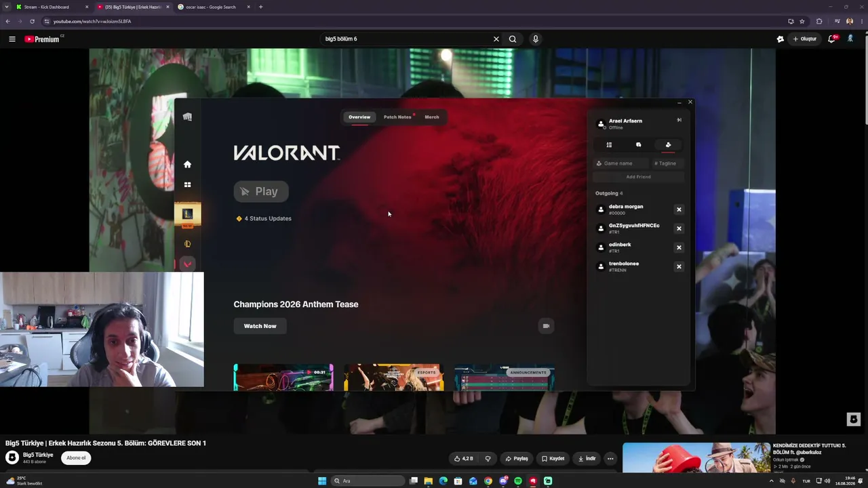
Task: Open the Windows Start menu
Action: 322,481
